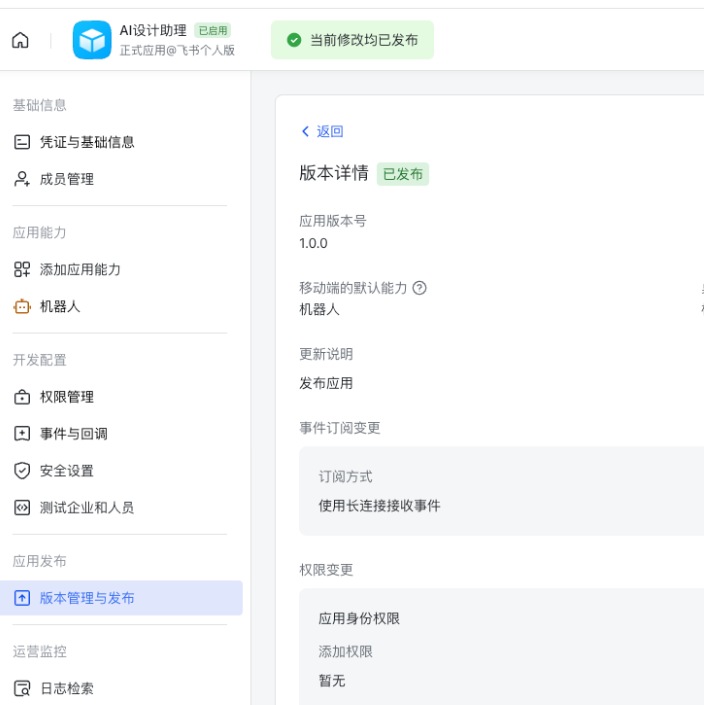
Task: Click help icon beside 移动端的默认能力
Action: tap(419, 288)
